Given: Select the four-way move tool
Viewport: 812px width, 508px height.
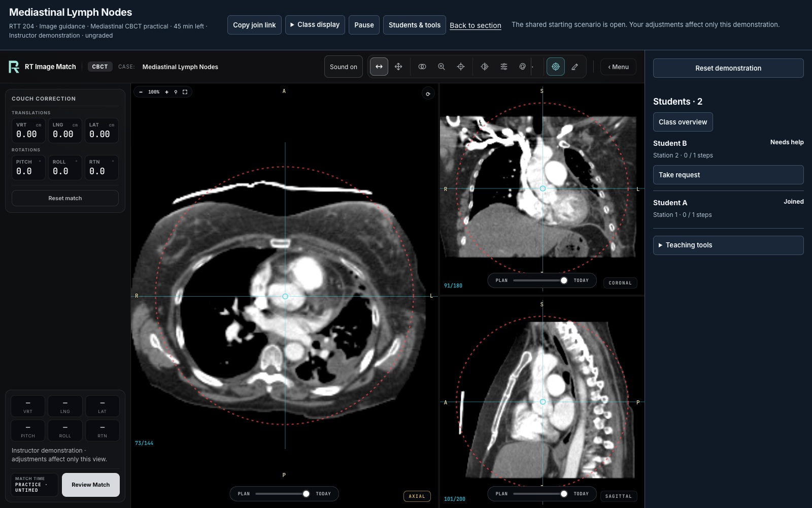Looking at the screenshot, I should [x=398, y=67].
